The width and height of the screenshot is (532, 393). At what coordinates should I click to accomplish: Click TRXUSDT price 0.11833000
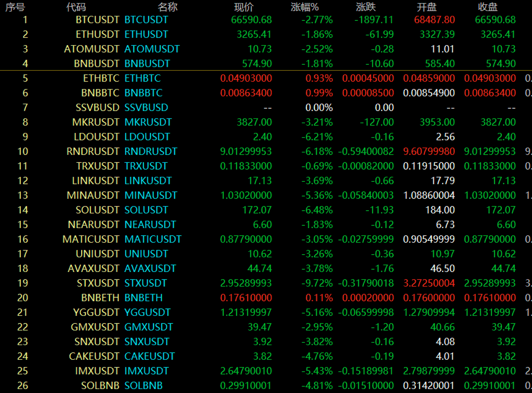pos(246,166)
